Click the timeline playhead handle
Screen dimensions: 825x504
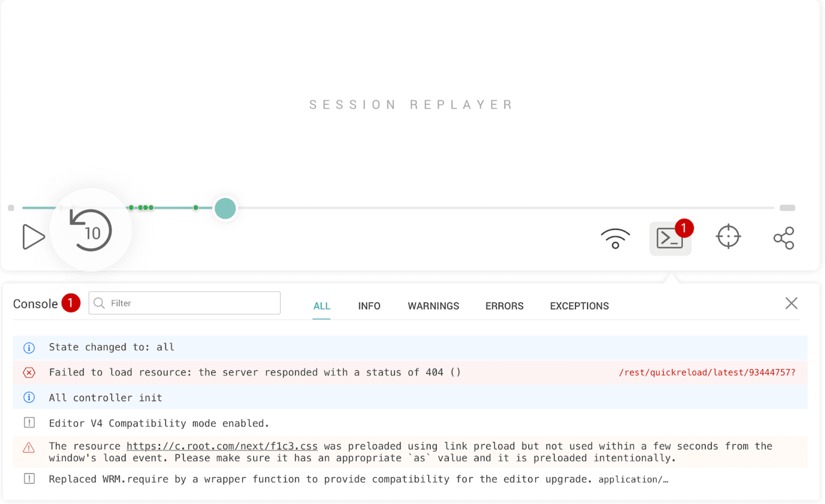pos(225,208)
